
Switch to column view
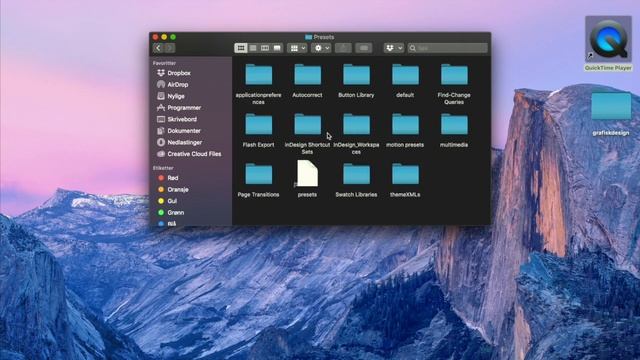(265, 48)
